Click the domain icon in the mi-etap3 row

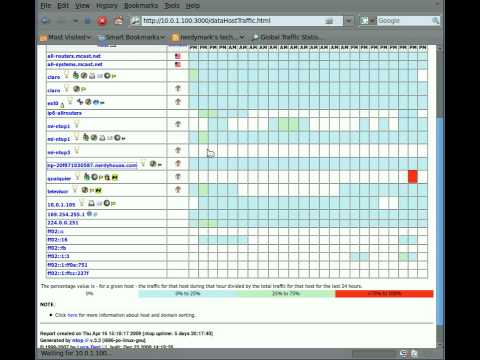coord(178,151)
